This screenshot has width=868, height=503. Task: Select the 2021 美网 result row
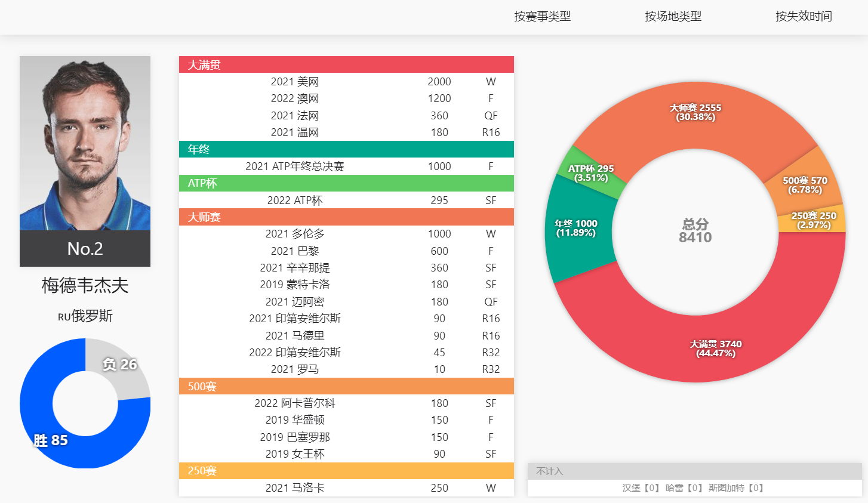[x=346, y=82]
